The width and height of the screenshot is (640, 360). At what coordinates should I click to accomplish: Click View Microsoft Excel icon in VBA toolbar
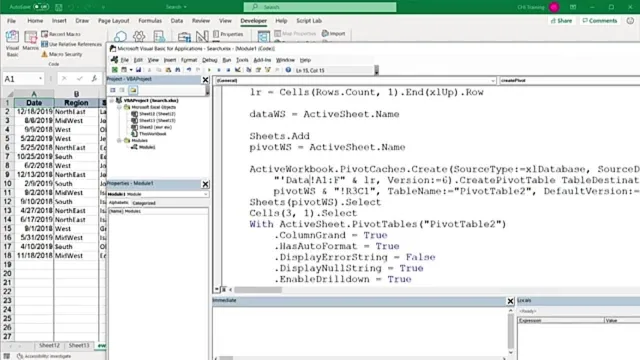tap(115, 70)
